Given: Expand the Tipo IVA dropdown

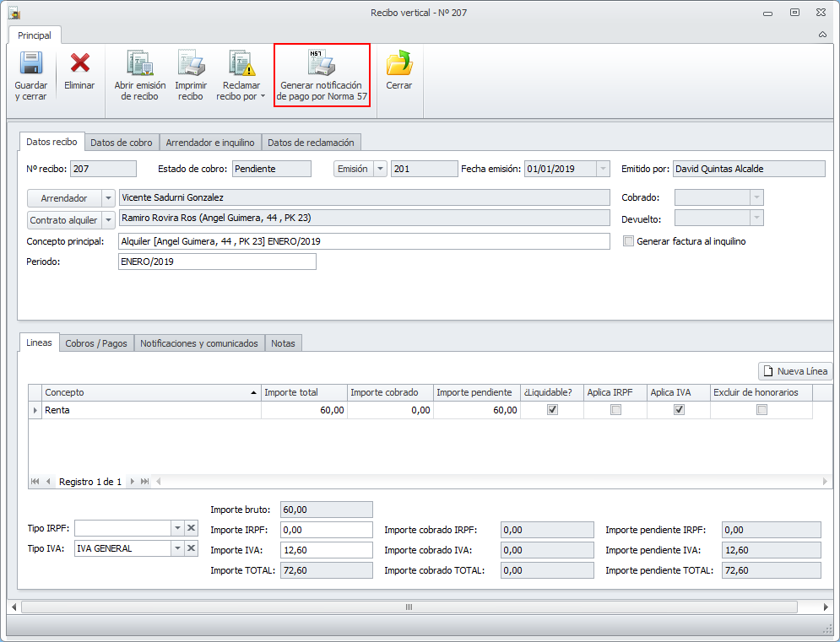Looking at the screenshot, I should click(x=177, y=548).
